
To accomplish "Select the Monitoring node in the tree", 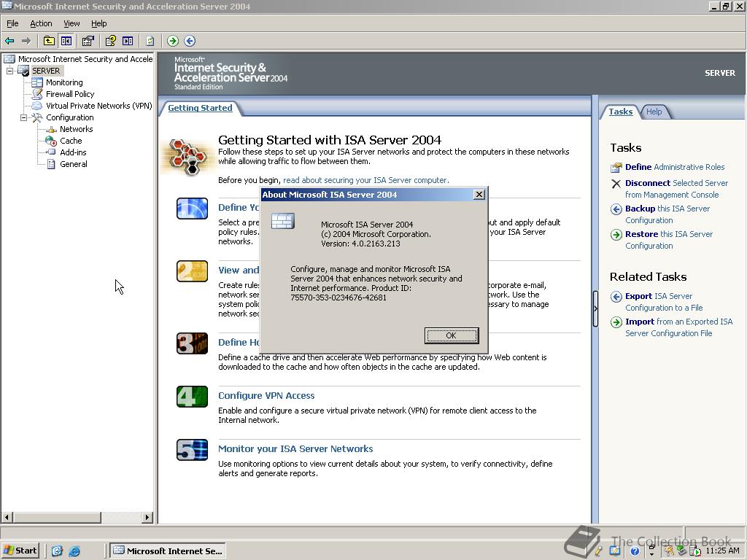I will click(x=64, y=82).
